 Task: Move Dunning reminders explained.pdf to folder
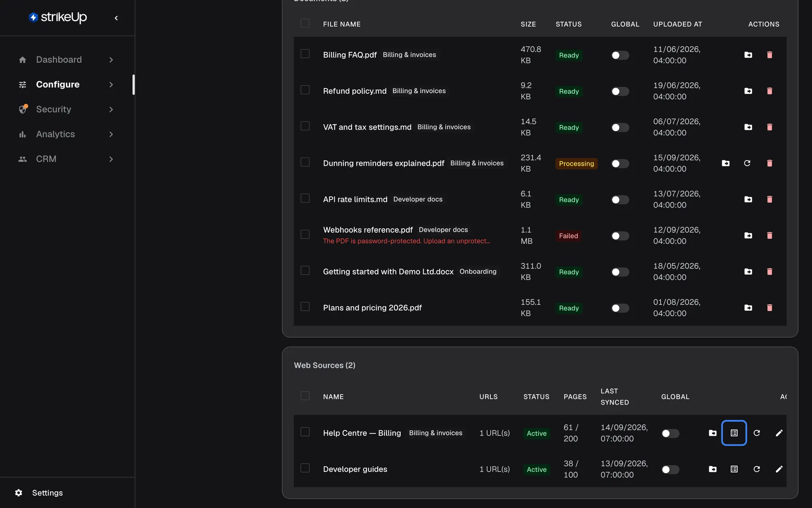[725, 163]
